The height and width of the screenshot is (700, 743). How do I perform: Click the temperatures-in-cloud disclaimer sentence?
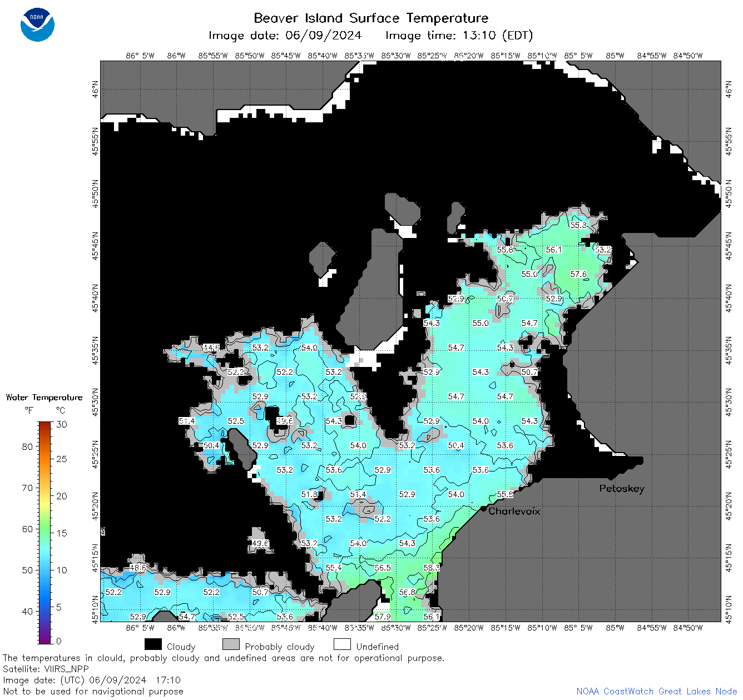pos(224,658)
